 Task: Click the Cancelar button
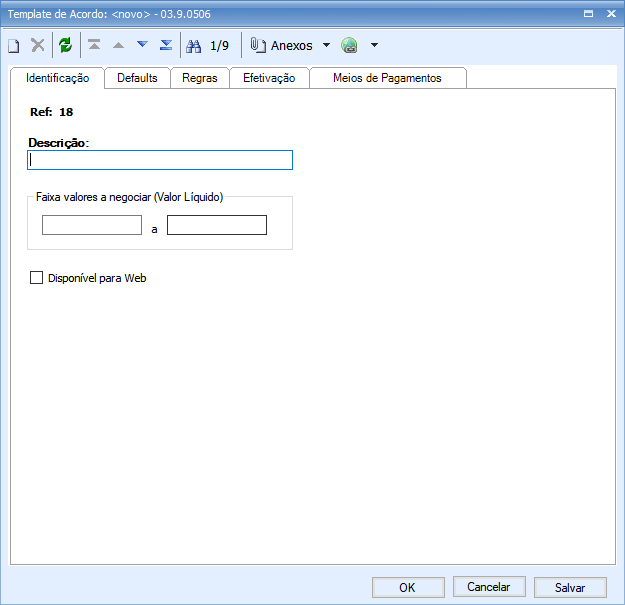(x=489, y=587)
